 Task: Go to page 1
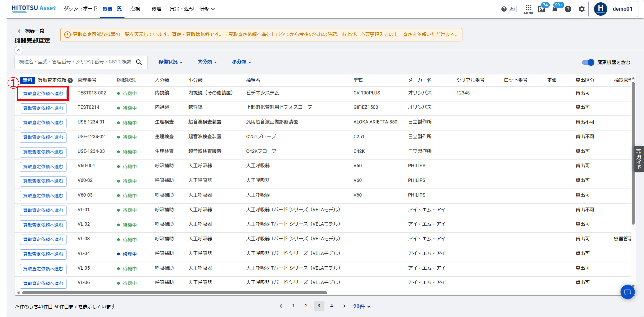tap(294, 306)
